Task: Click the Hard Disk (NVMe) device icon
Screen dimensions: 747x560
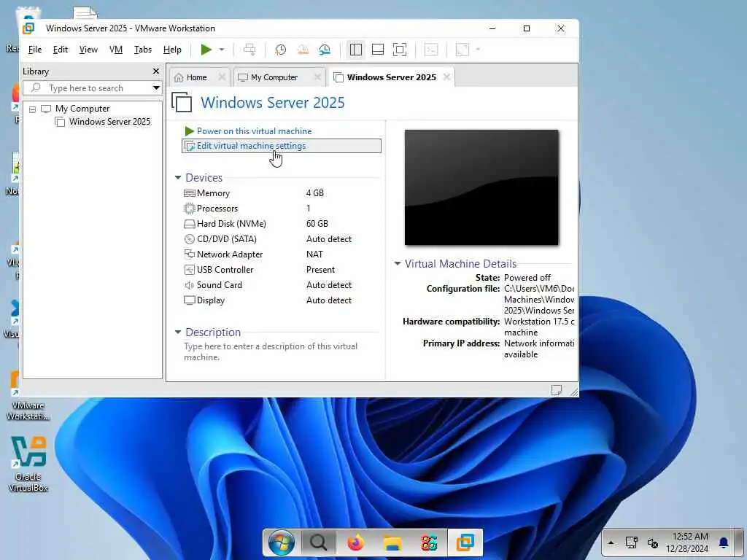Action: click(x=190, y=224)
